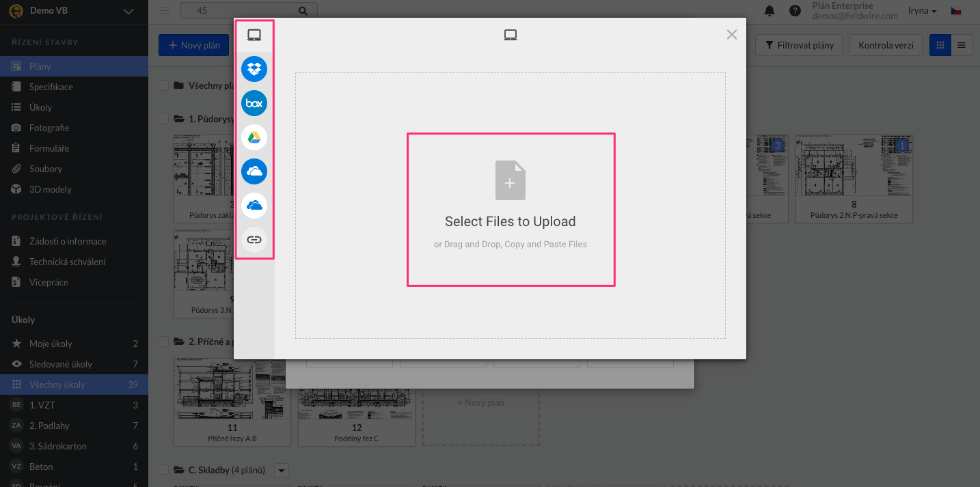Tick the 1. Půdorysy folder checkbox
Screen dimensions: 980x487
pos(163,119)
